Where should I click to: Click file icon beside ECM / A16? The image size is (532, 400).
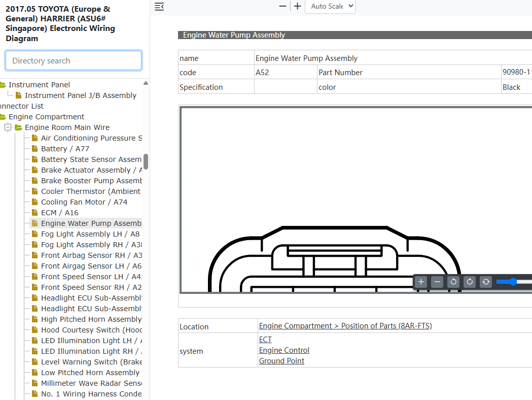[34, 213]
